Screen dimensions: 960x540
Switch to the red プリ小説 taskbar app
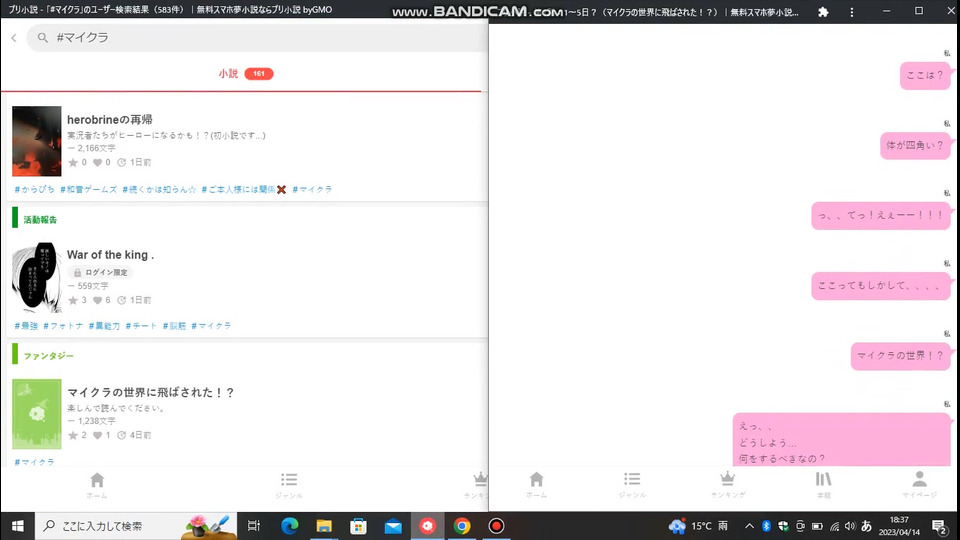427,526
